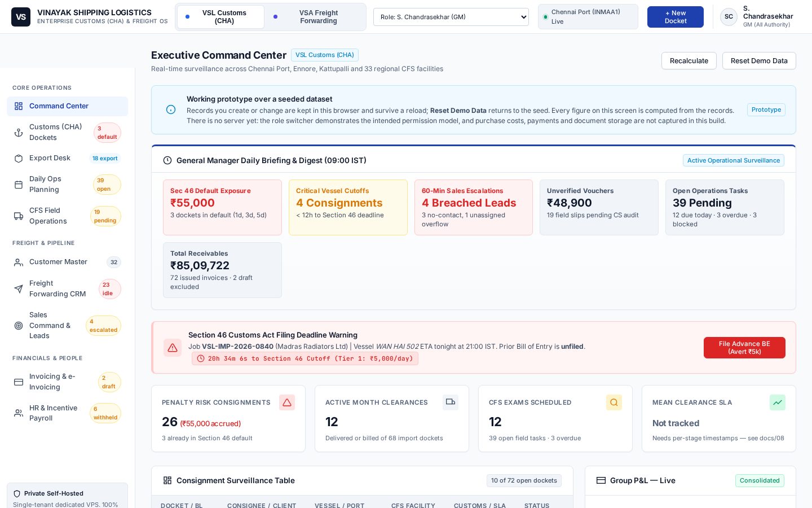Image resolution: width=812 pixels, height=508 pixels.
Task: Open Daily Ops Planning section
Action: (x=68, y=185)
